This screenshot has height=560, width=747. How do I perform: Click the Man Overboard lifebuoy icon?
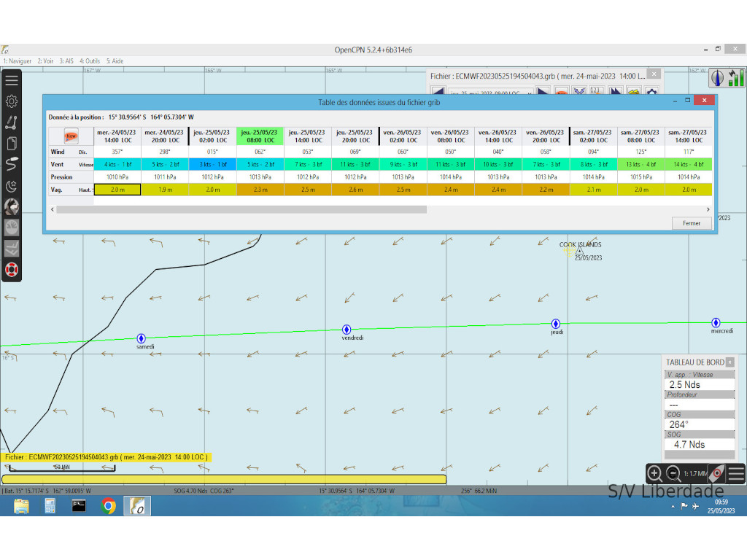click(12, 270)
